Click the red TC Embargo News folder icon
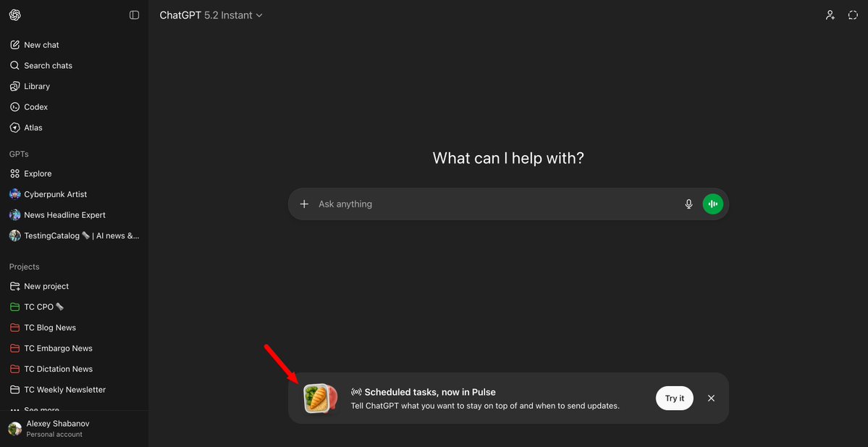The height and width of the screenshot is (447, 868). pyautogui.click(x=15, y=348)
